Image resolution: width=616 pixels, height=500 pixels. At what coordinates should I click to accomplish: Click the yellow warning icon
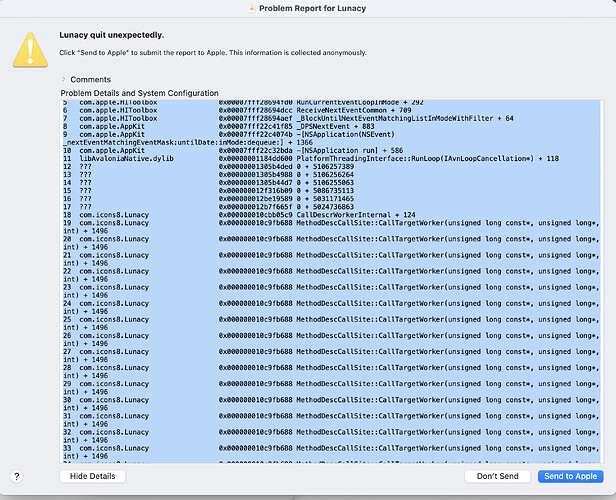30,50
